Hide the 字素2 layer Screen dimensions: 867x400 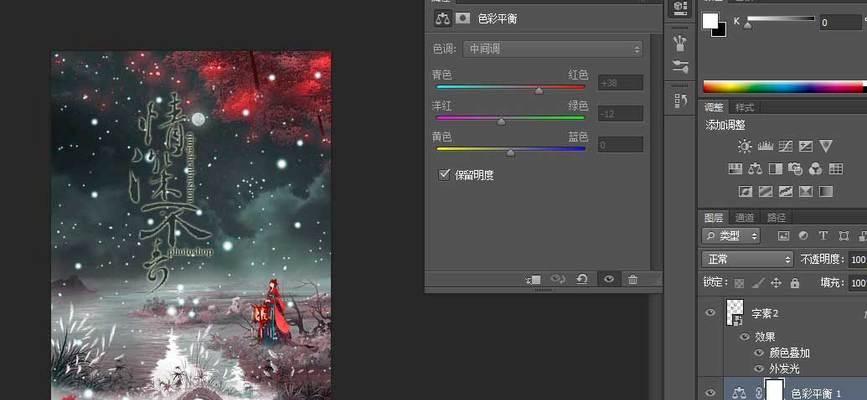point(710,313)
